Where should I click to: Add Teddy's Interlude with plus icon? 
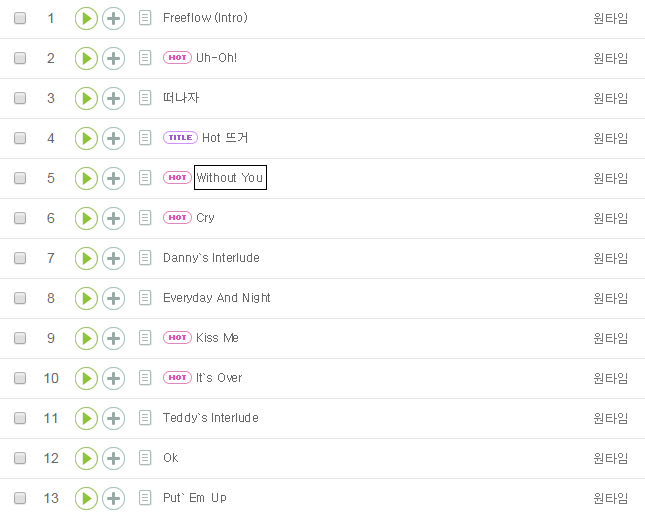(x=114, y=418)
